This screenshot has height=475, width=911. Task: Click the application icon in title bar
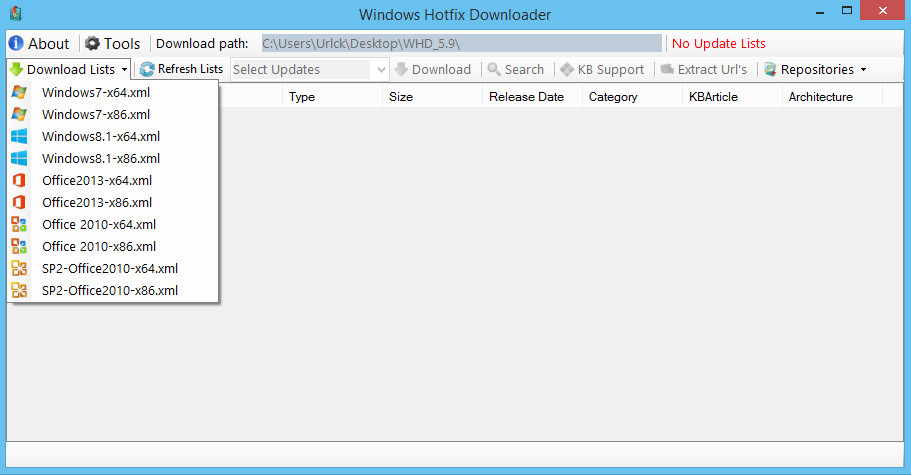[x=16, y=14]
